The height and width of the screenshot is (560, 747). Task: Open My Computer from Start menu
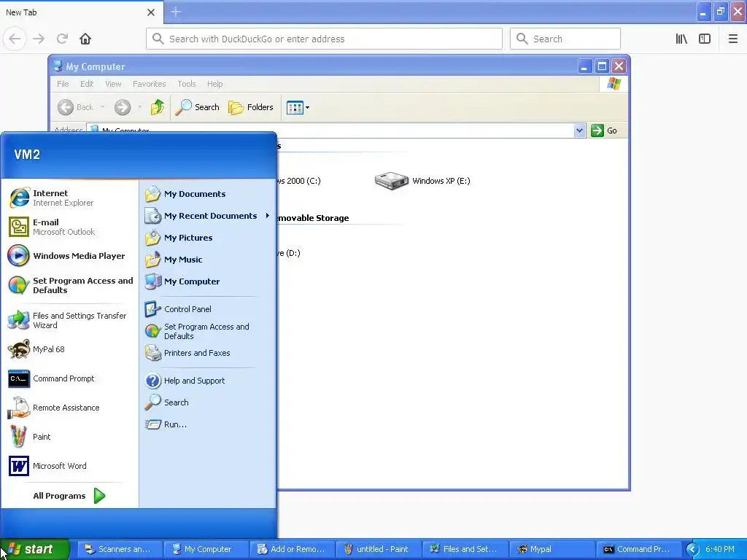[x=208, y=281]
